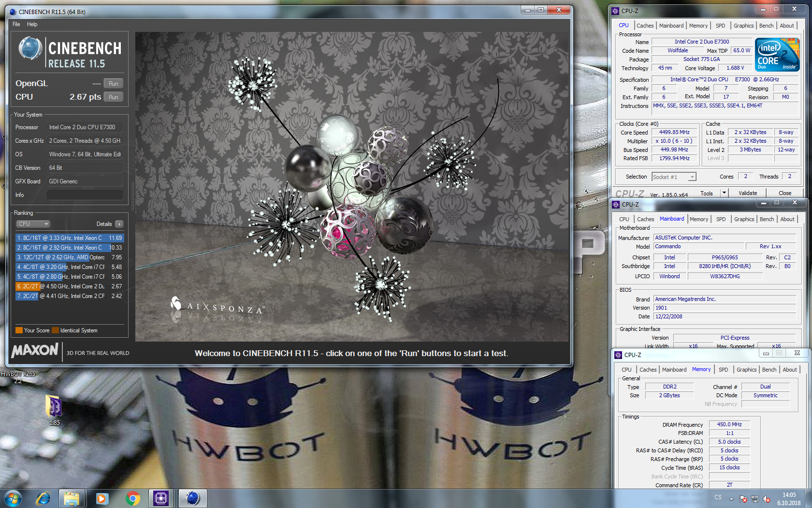The image size is (812, 508).
Task: Open the Graphics tab in the top CPU-Z window
Action: [743, 26]
